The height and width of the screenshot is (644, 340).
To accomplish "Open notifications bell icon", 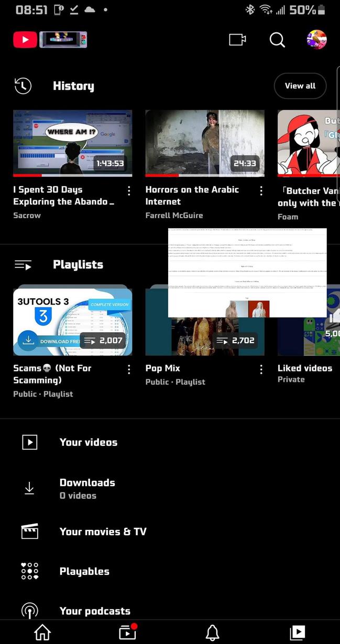I will coord(212,632).
